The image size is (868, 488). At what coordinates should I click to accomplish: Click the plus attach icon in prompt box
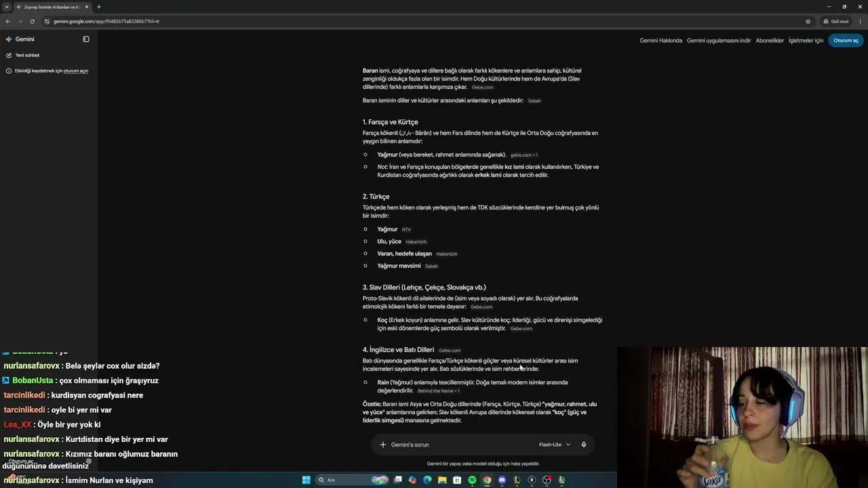coord(383,445)
